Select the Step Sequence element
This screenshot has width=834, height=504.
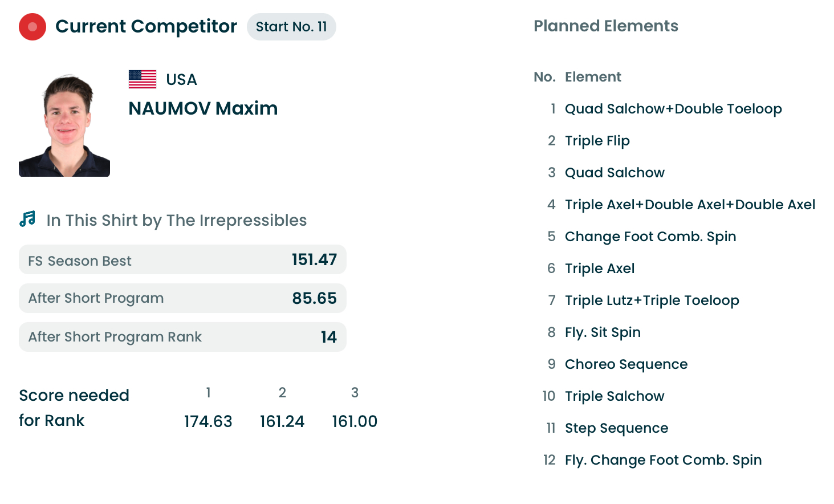[617, 428]
